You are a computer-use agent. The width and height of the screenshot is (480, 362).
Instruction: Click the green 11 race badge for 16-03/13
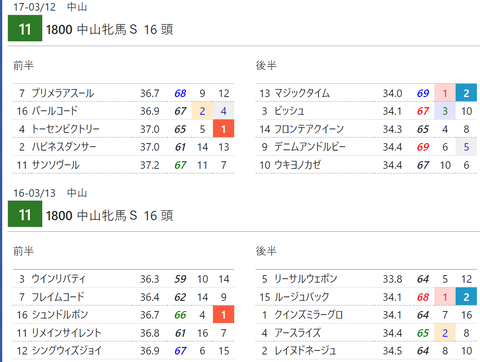pyautogui.click(x=25, y=214)
